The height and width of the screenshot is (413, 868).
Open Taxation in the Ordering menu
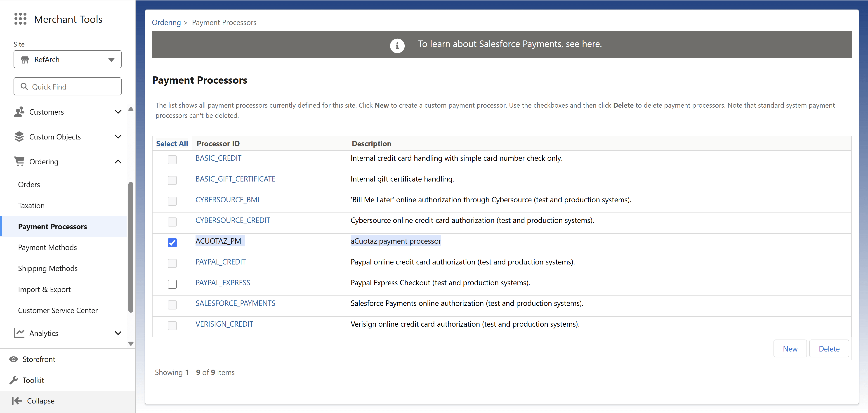point(31,205)
